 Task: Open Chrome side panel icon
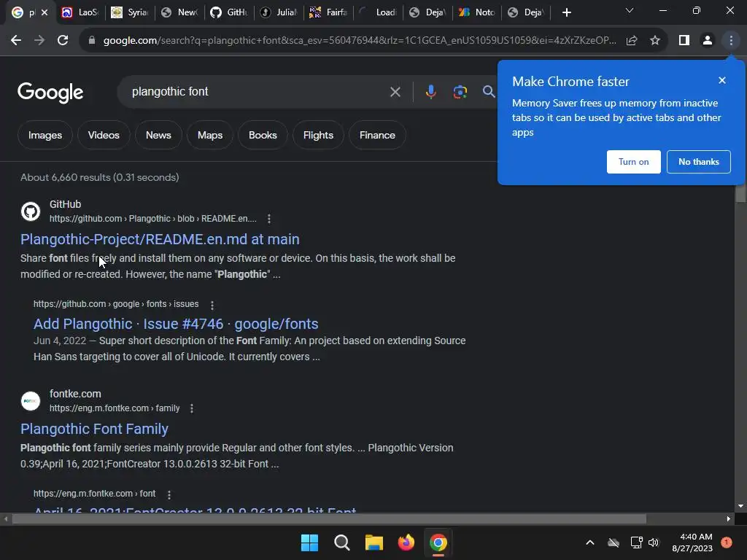click(x=684, y=41)
